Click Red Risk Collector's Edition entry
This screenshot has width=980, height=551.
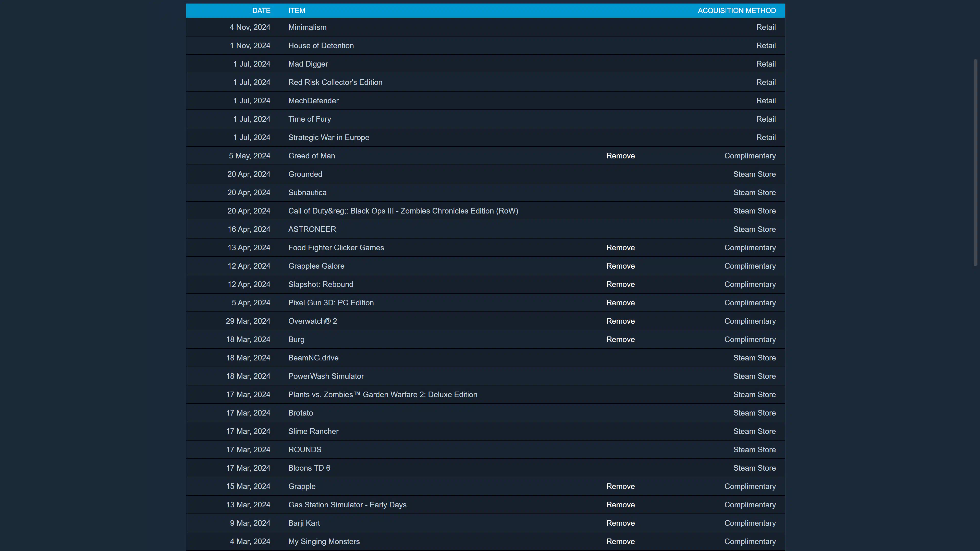click(x=335, y=82)
